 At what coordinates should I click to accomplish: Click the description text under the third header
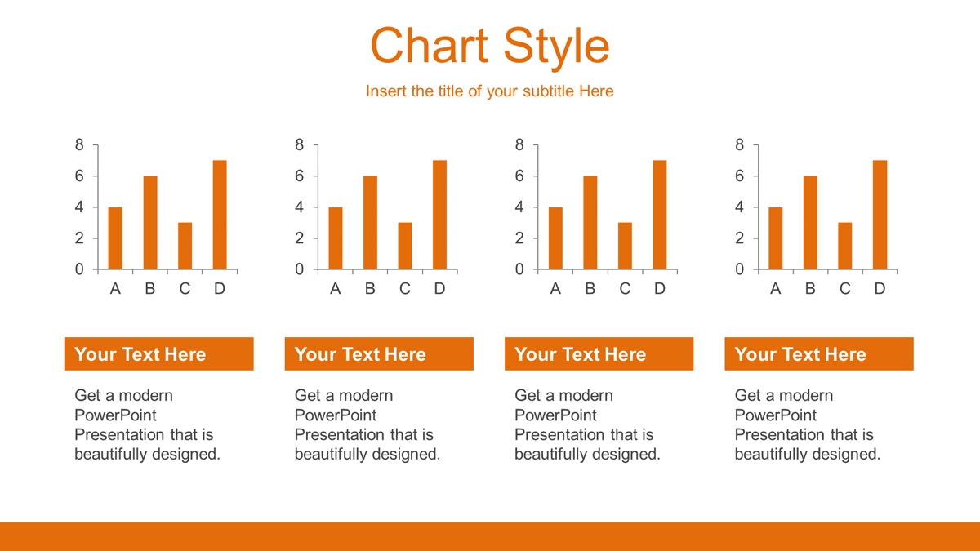(x=588, y=425)
